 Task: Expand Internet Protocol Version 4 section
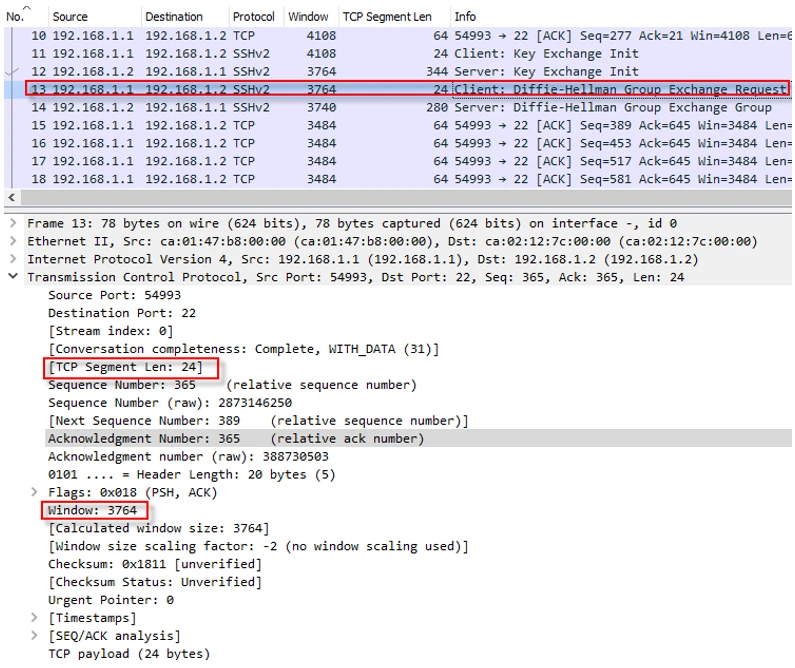tap(12, 259)
